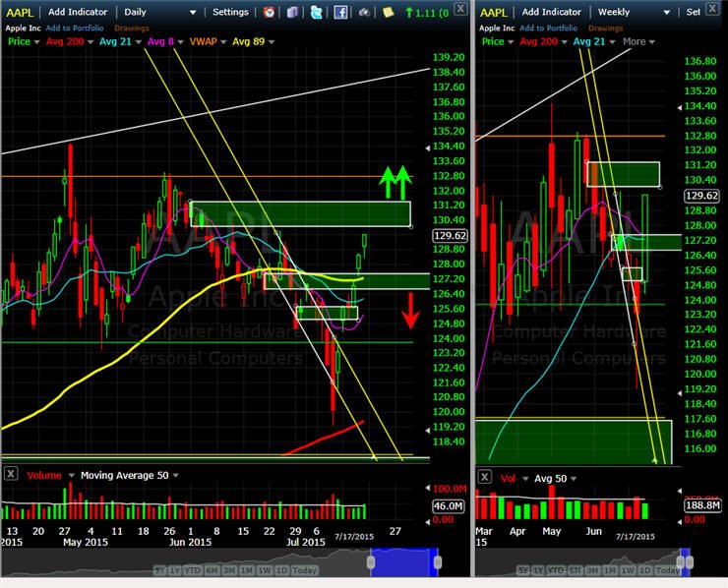Click the alarm clock alert icon
728x588 pixels.
[x=269, y=12]
